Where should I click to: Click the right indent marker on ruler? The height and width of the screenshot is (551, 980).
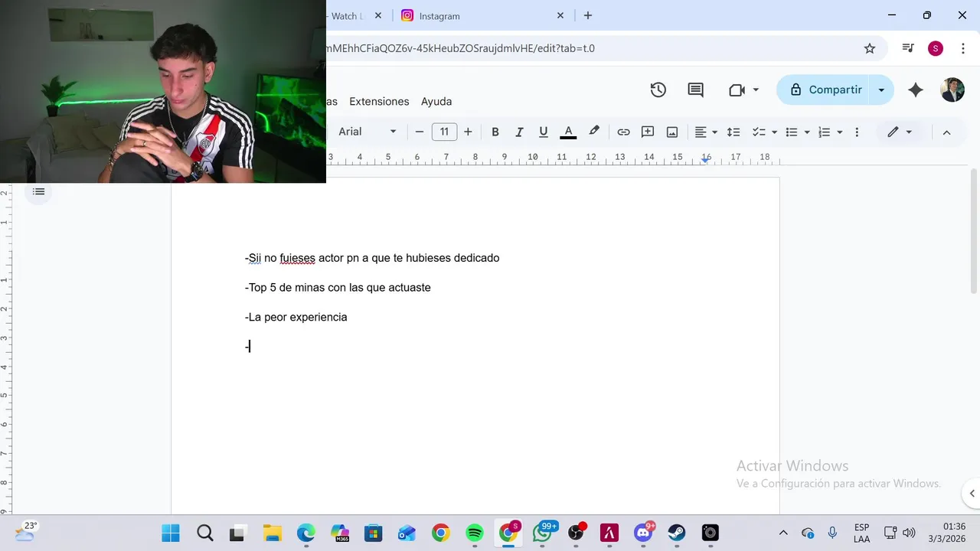pyautogui.click(x=706, y=159)
